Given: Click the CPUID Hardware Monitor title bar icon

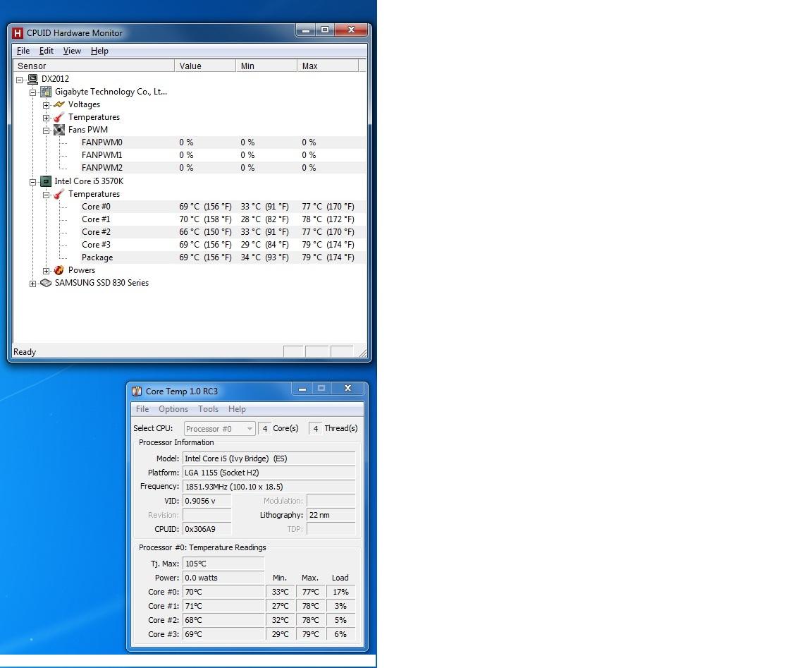Looking at the screenshot, I should [x=18, y=33].
